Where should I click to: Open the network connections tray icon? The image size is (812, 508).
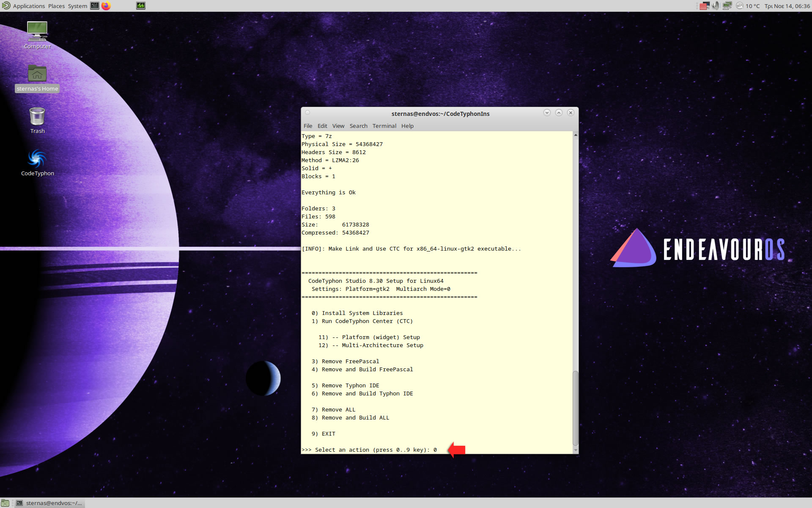tap(727, 6)
